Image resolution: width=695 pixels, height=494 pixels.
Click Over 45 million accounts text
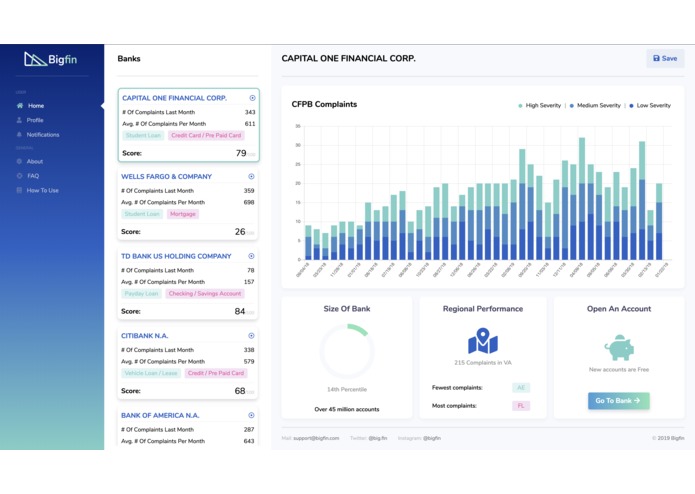[347, 409]
